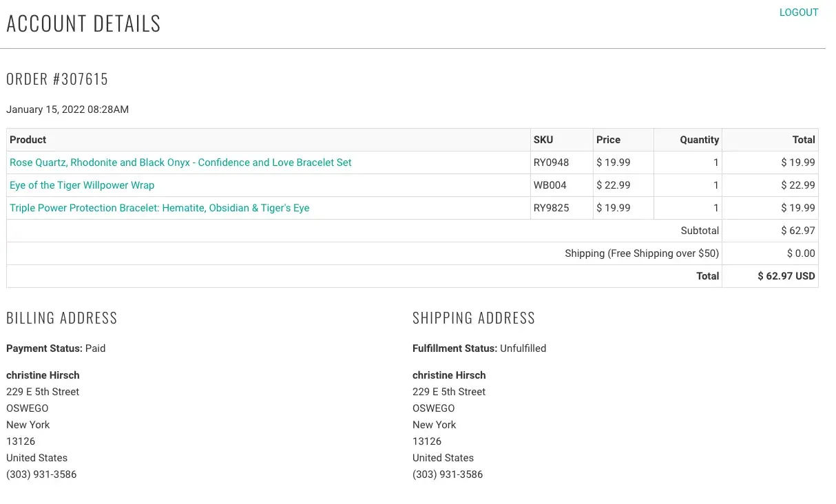Select the SKU cell RY9825
Screen dimensions: 836x504
tap(551, 208)
